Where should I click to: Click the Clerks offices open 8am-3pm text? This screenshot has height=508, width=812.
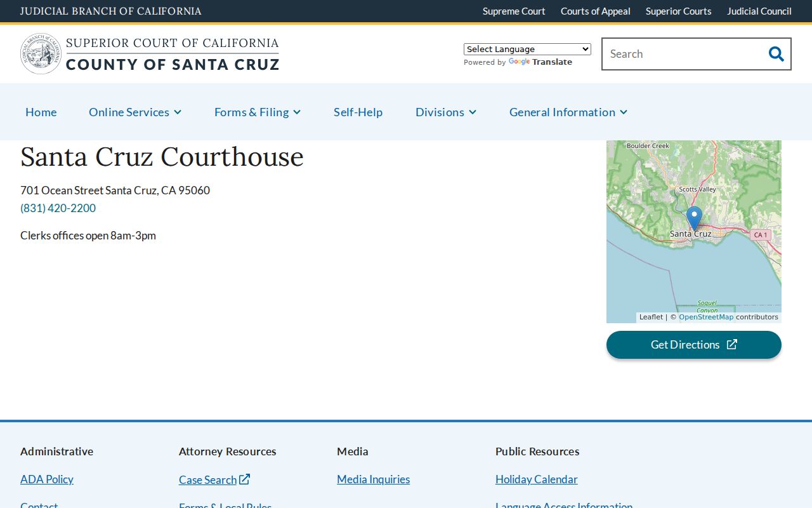coord(88,236)
